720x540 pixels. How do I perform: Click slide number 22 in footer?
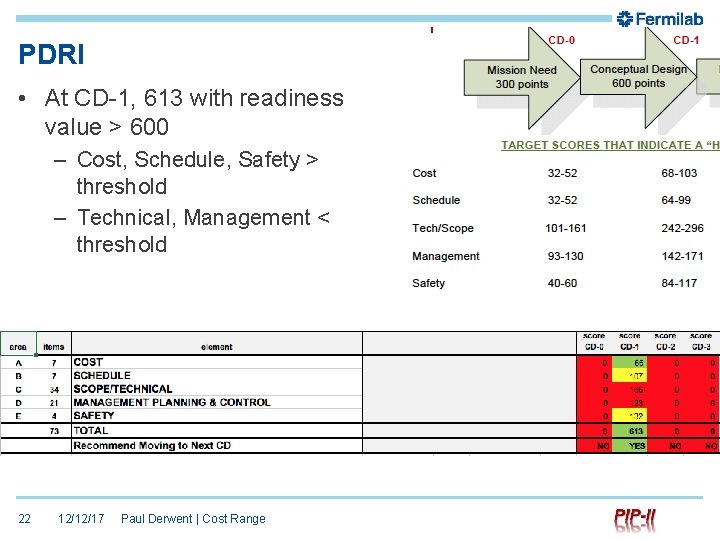click(x=24, y=519)
